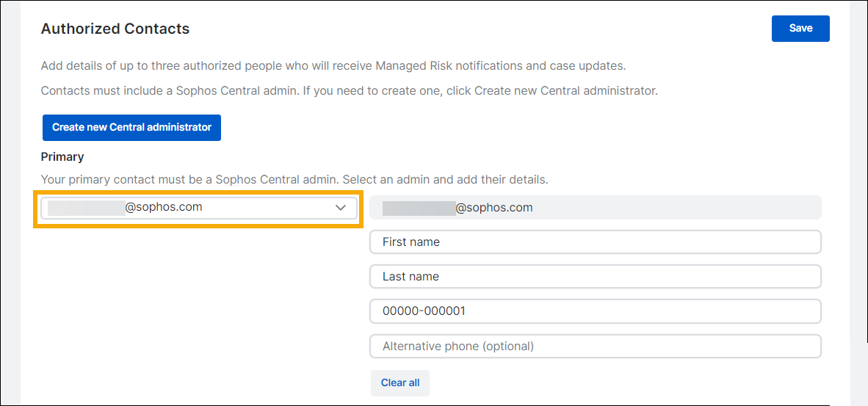Click the blue Save button
868x406 pixels.
pos(800,29)
